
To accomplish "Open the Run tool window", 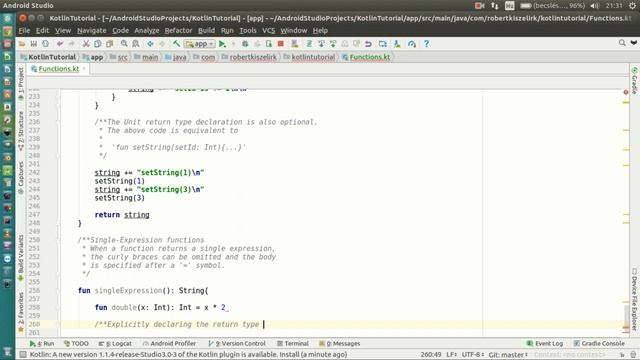I will 42,344.
